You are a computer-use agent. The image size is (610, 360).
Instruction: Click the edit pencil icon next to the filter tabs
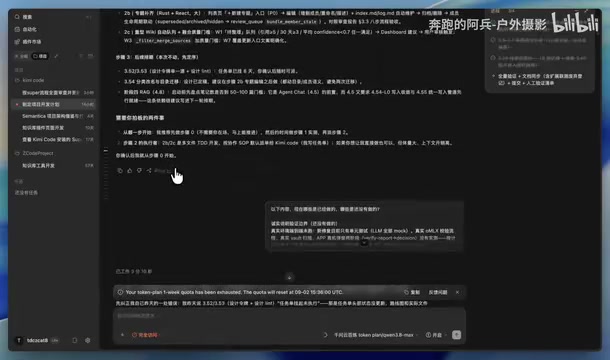click(56, 56)
